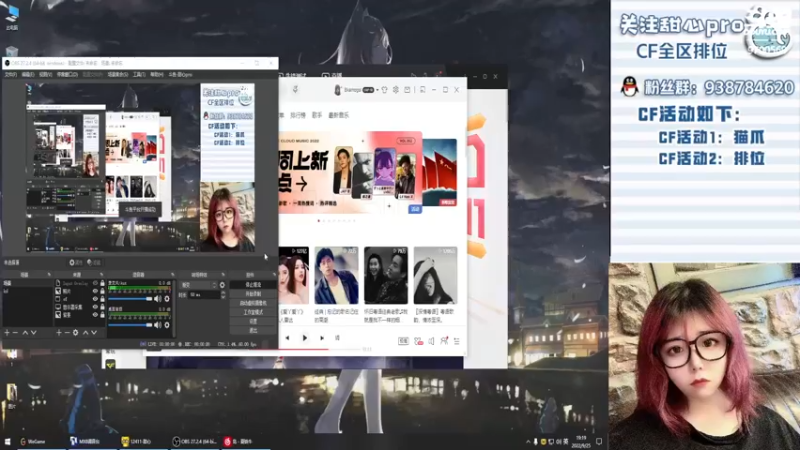The image size is (800, 450).
Task: Click the 停止推流 button in OBS
Action: coord(253,285)
